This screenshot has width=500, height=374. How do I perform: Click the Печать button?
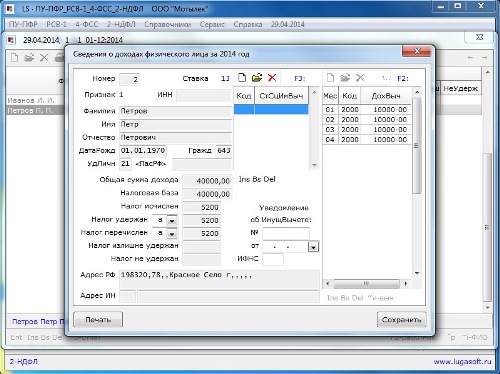[x=98, y=319]
